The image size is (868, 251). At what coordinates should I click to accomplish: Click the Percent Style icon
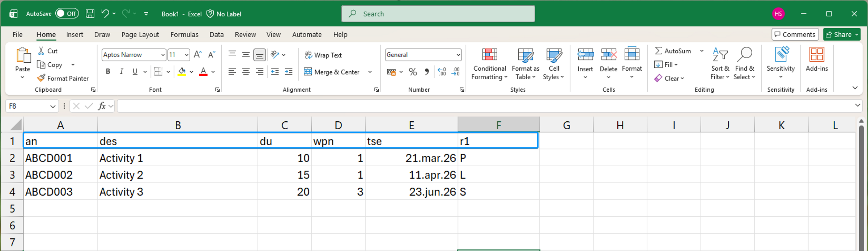pos(413,72)
